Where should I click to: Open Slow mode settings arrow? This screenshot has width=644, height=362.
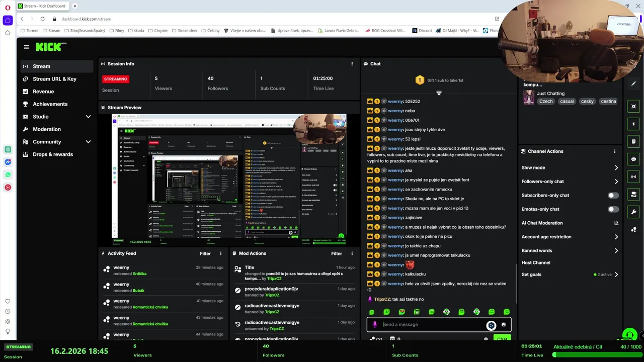tap(616, 168)
